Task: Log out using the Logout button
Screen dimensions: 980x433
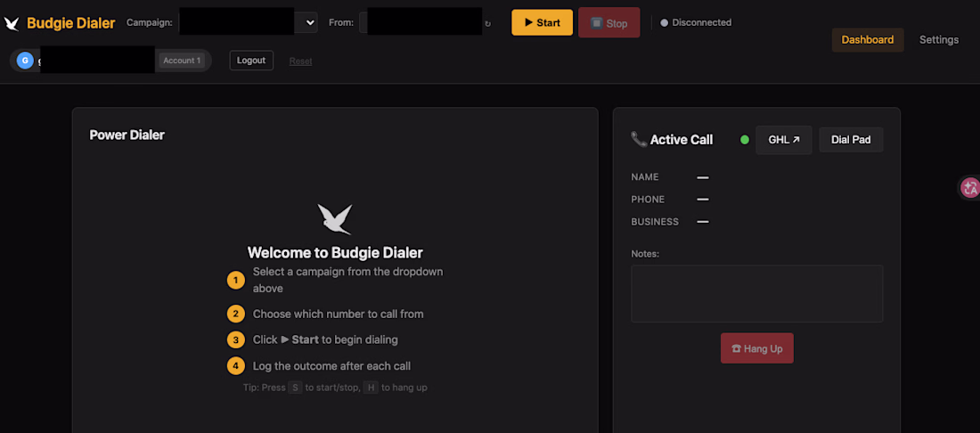Action: point(251,61)
